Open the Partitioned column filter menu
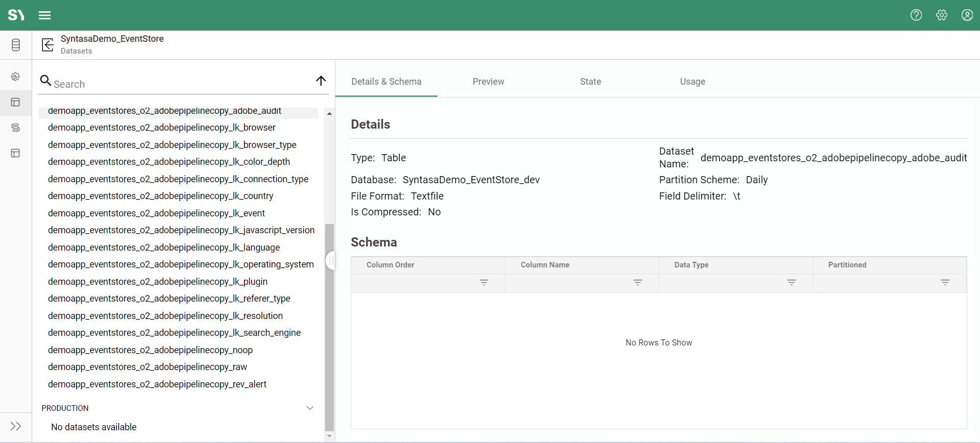This screenshot has width=980, height=443. pos(945,282)
